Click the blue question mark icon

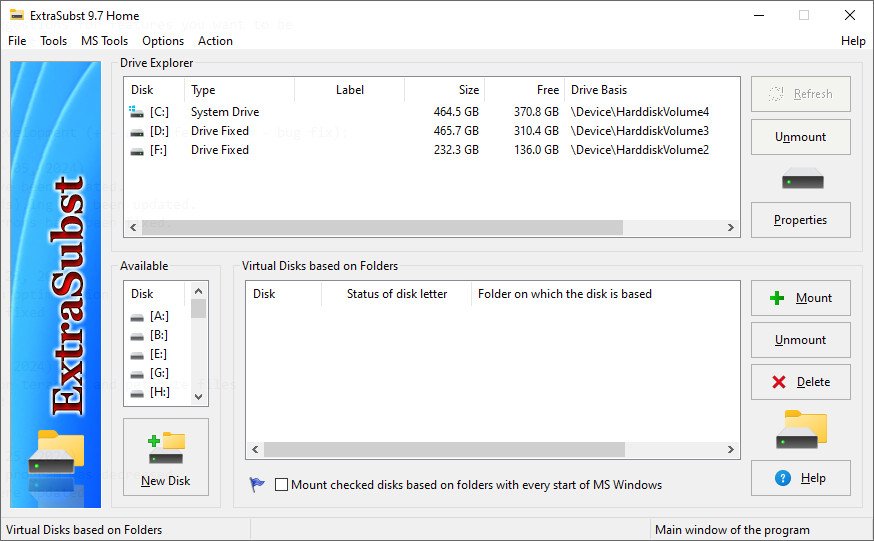783,477
